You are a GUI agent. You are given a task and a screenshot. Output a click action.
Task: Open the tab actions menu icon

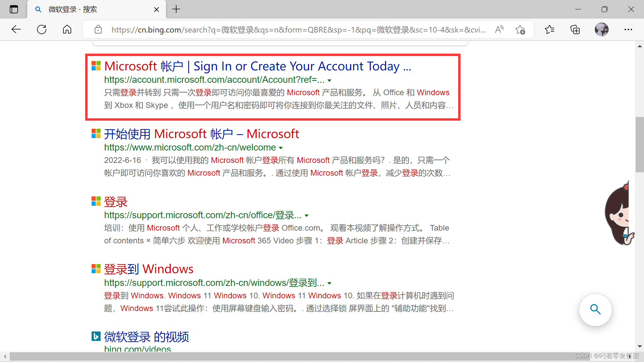click(14, 9)
